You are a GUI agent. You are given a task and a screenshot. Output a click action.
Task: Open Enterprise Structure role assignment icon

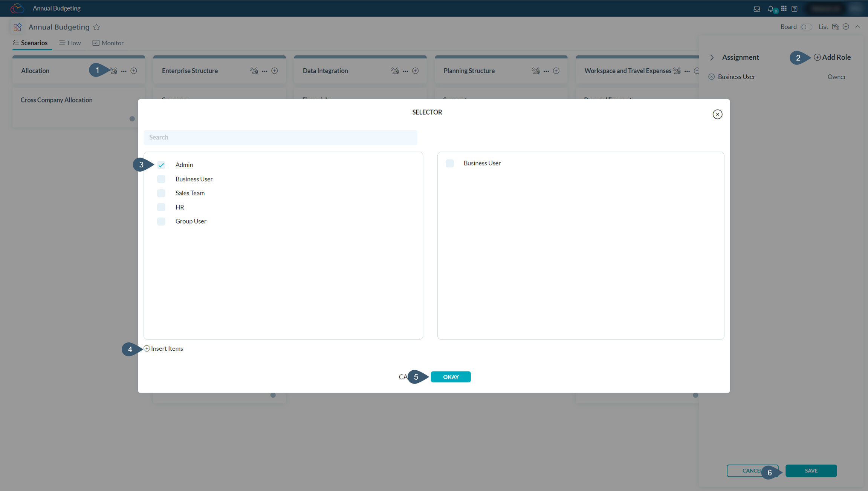(254, 71)
